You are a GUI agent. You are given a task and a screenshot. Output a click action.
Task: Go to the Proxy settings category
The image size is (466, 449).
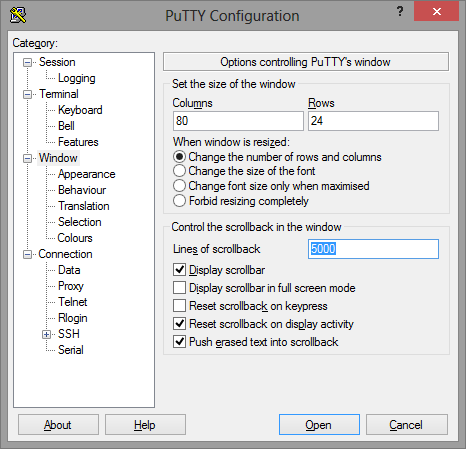pyautogui.click(x=71, y=286)
